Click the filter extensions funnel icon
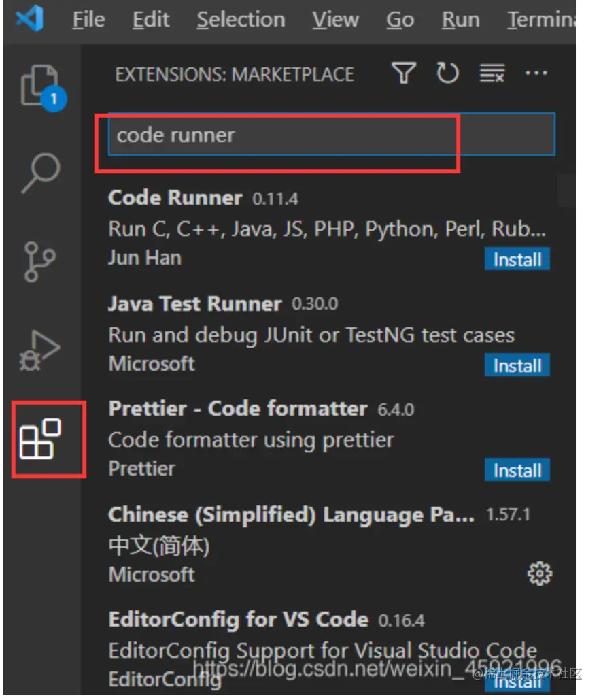Image resolution: width=601 pixels, height=700 pixels. [404, 73]
